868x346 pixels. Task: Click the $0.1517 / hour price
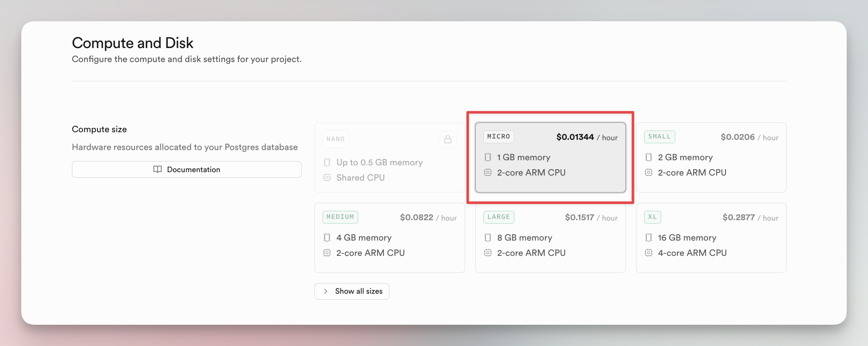(591, 218)
